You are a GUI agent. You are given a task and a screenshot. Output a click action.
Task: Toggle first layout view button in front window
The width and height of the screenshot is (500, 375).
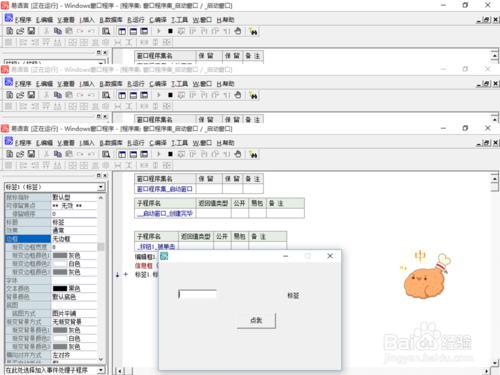coord(122,154)
